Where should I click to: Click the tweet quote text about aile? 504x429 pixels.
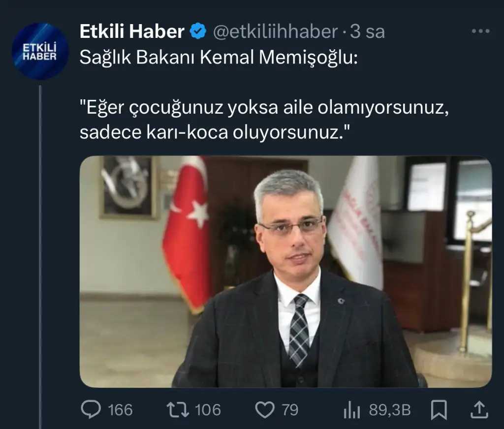[264, 120]
